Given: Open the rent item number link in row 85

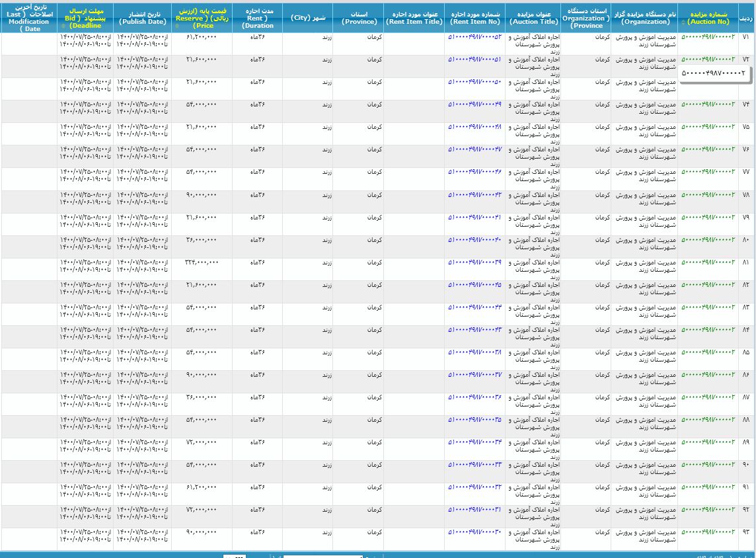Looking at the screenshot, I should click(x=474, y=352).
